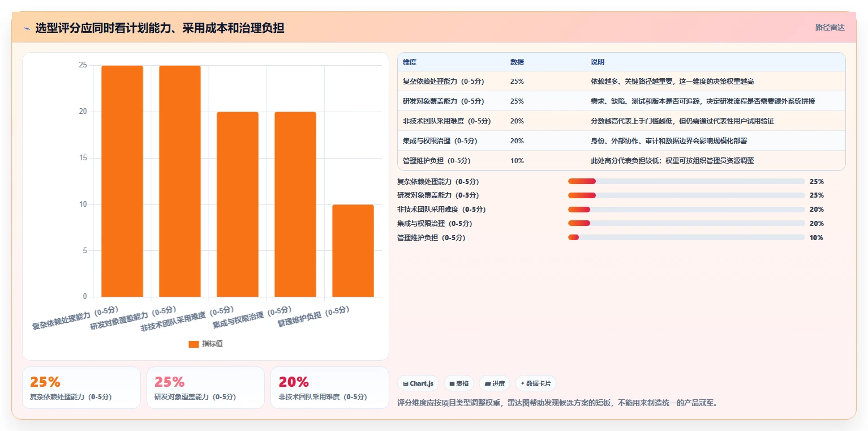The image size is (868, 431).
Task: Click the 非技术团队采用难度 bar in the chart
Action: [x=238, y=204]
